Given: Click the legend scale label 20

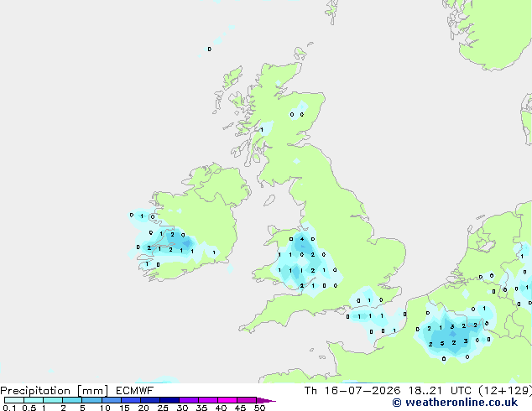Looking at the screenshot, I should pos(143,408).
